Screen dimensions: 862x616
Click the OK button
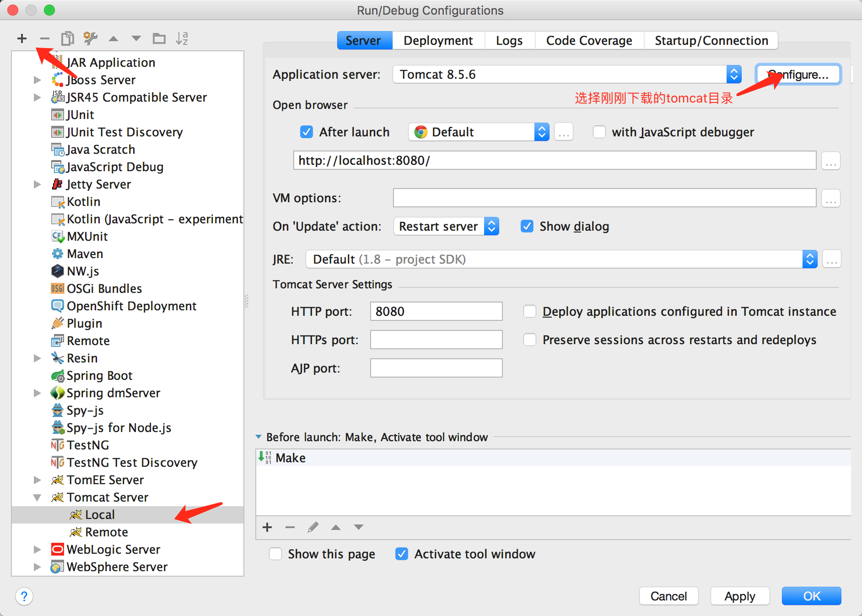[812, 596]
